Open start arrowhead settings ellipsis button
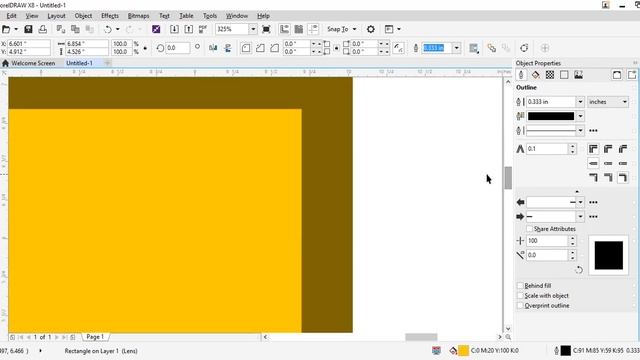The height and width of the screenshot is (360, 640). (593, 202)
